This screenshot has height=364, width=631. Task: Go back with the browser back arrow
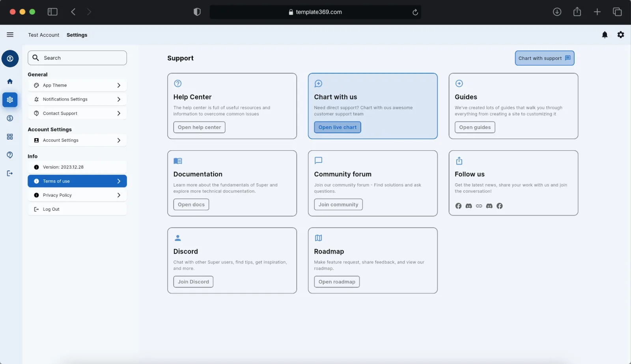coord(73,12)
